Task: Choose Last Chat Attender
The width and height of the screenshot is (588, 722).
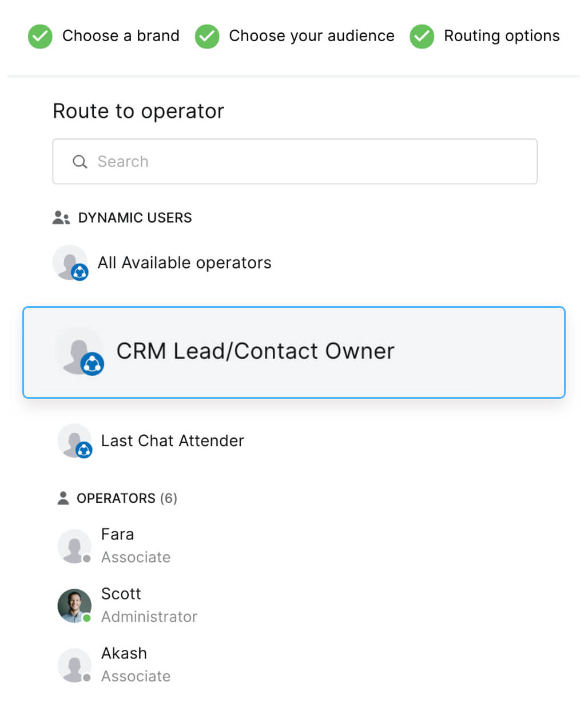Action: (172, 441)
